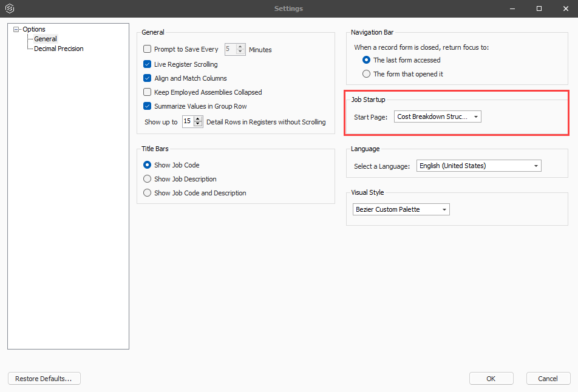Collapse the Options tree node
Viewport: 578px width, 392px height.
click(x=16, y=29)
